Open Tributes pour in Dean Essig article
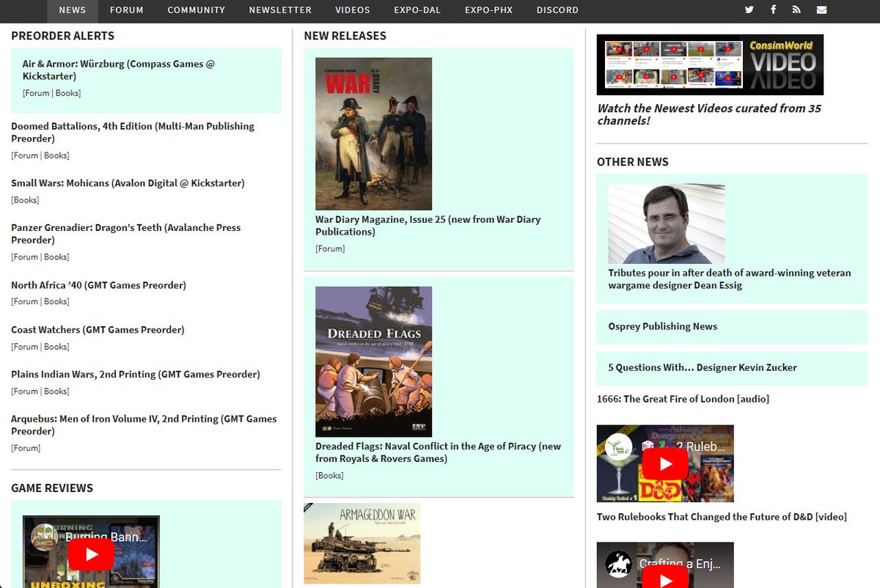The height and width of the screenshot is (588, 880). click(730, 279)
